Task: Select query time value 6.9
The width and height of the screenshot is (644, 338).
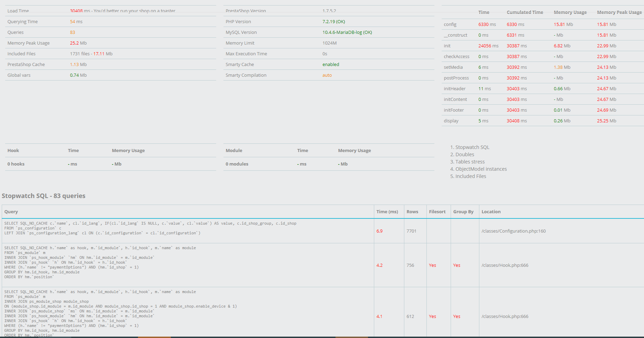Action: (x=379, y=231)
